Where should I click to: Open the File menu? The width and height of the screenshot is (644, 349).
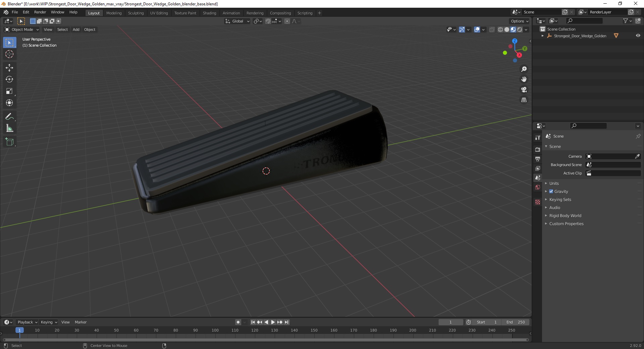click(x=15, y=12)
